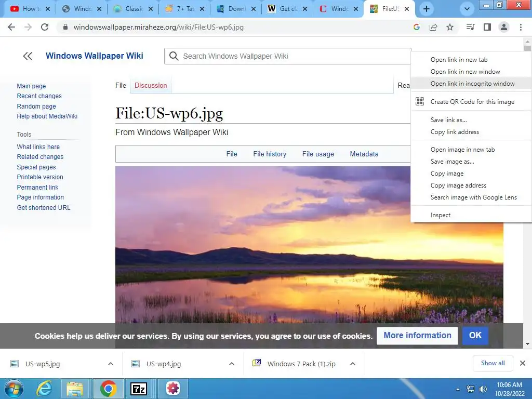
Task: Open the Chrome profile avatar
Action: point(504,27)
